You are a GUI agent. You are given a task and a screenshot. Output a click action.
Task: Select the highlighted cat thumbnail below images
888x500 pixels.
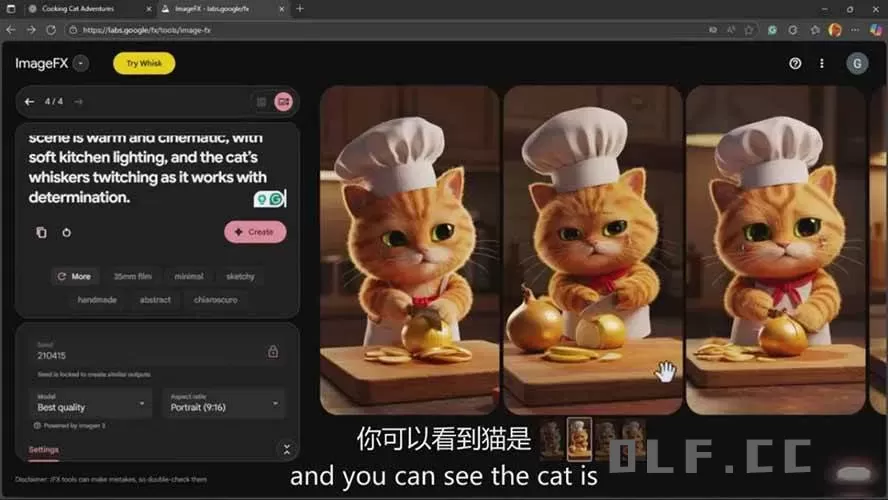[579, 438]
